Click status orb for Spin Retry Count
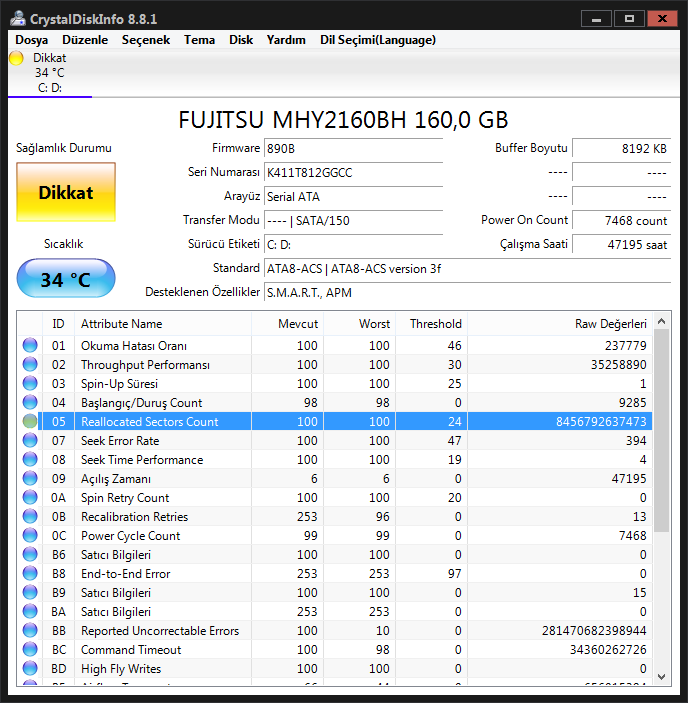Image resolution: width=688 pixels, height=703 pixels. [30, 497]
